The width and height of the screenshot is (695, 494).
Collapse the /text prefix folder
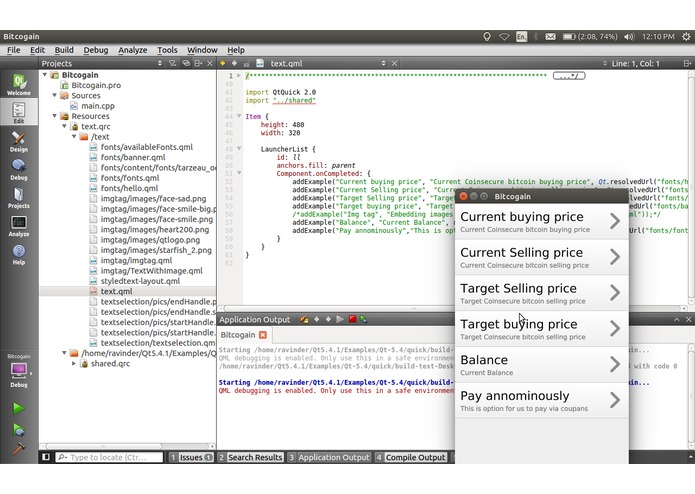tap(74, 136)
